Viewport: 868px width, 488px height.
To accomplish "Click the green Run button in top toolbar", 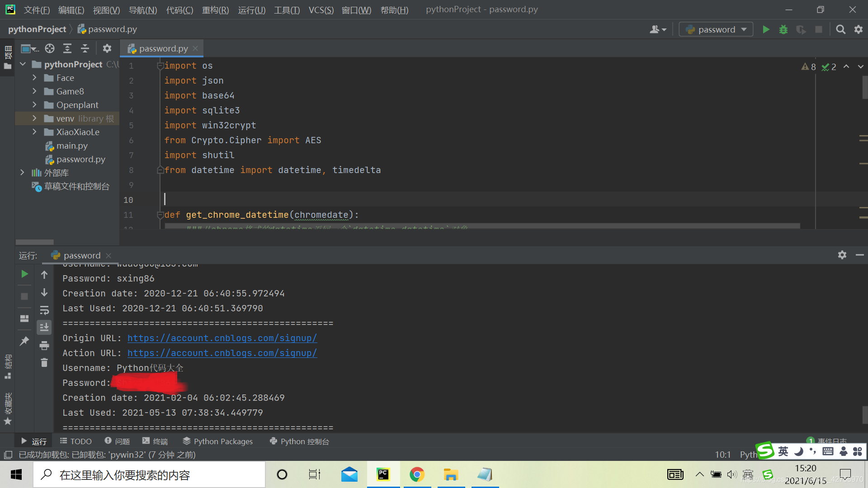I will [766, 30].
